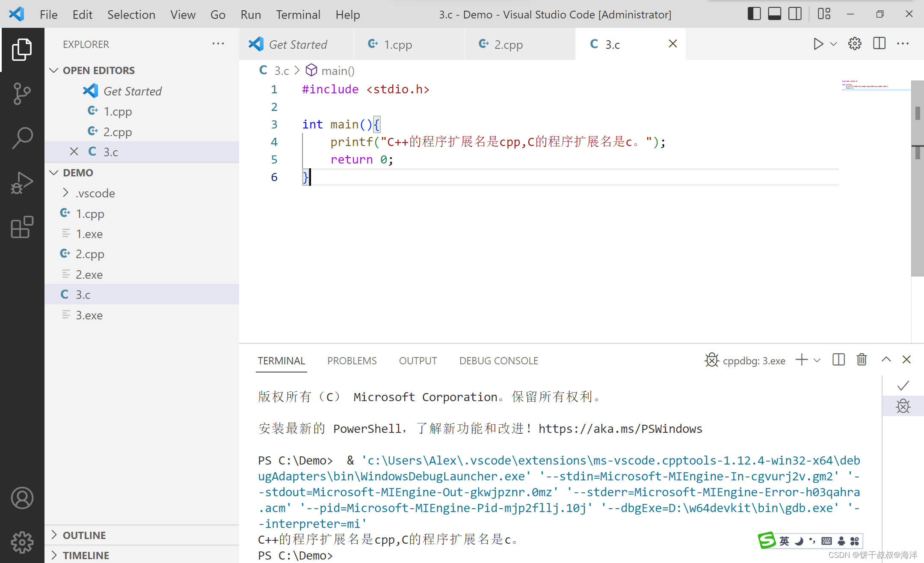The height and width of the screenshot is (563, 924).
Task: Open the Accounts icon in activity bar
Action: (22, 498)
